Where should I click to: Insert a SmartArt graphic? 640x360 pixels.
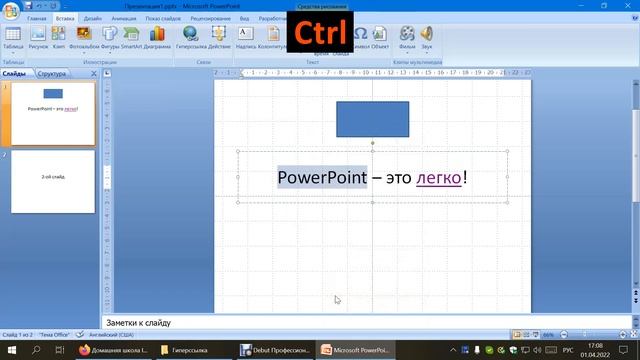point(131,38)
